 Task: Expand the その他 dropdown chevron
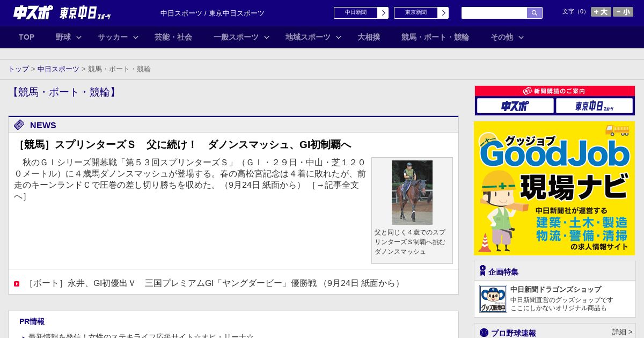click(521, 37)
